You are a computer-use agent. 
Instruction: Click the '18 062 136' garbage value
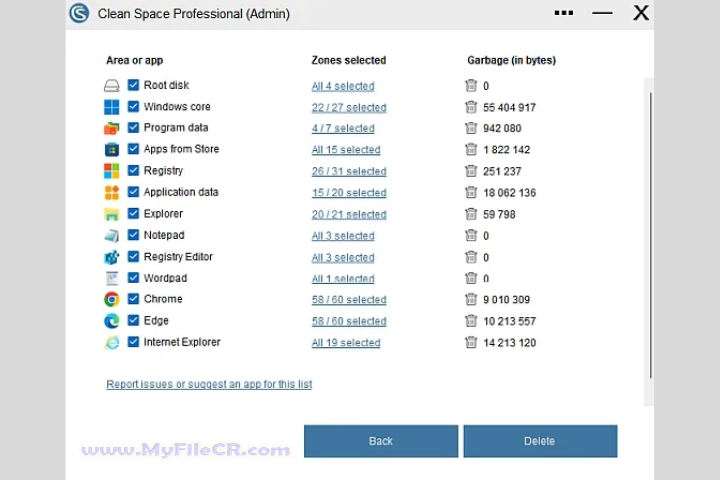point(509,192)
